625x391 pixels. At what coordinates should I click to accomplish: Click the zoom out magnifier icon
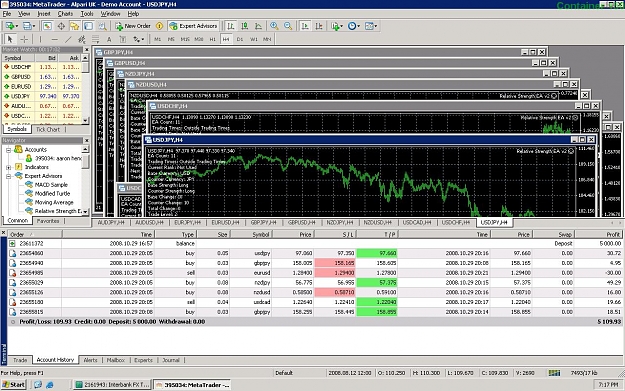[288, 26]
